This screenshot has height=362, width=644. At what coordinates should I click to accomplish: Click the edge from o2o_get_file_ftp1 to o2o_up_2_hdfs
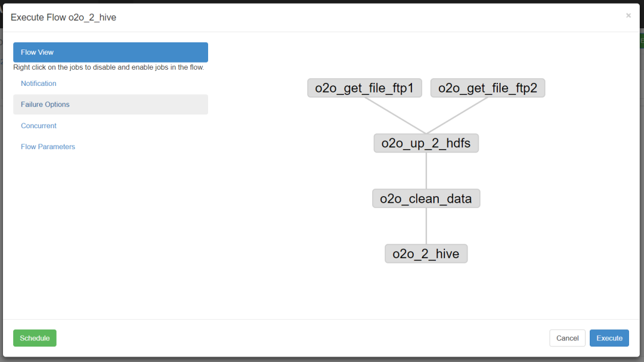click(395, 116)
